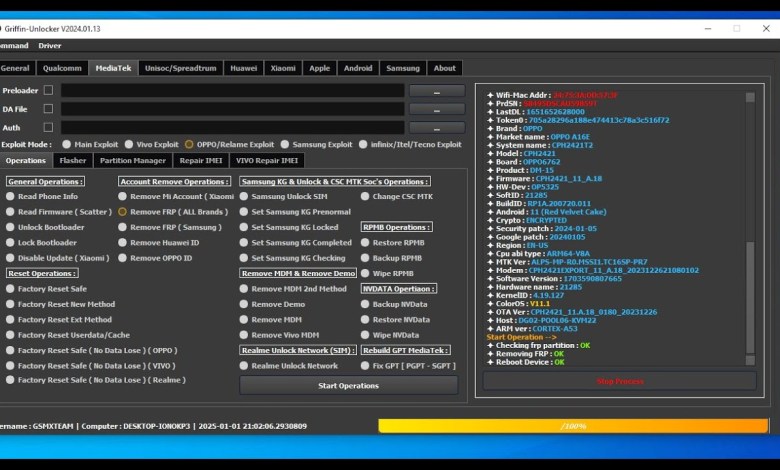Click the Auth file browse button
780x470 pixels.
(x=436, y=128)
